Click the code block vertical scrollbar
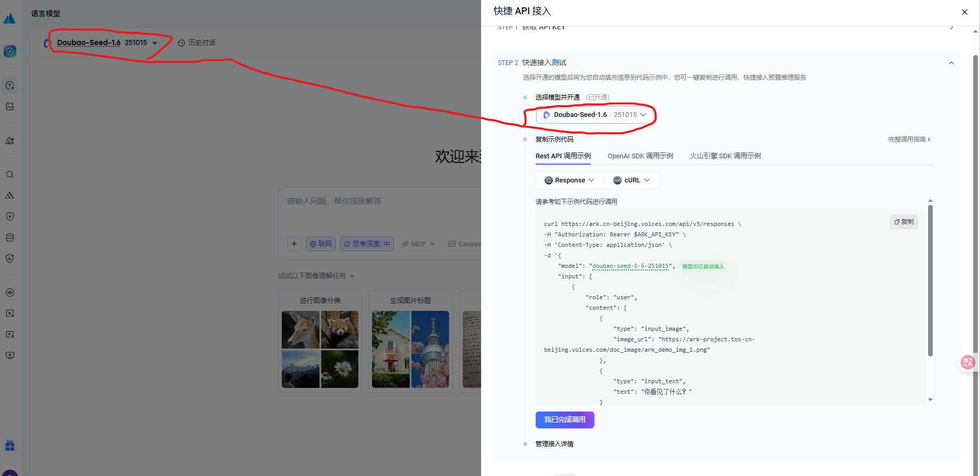This screenshot has height=476, width=980. point(930,280)
